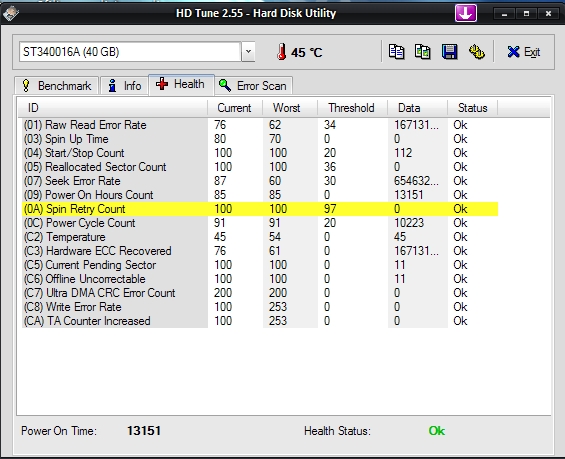Open the Error Scan tab
The height and width of the screenshot is (459, 565).
pos(253,86)
